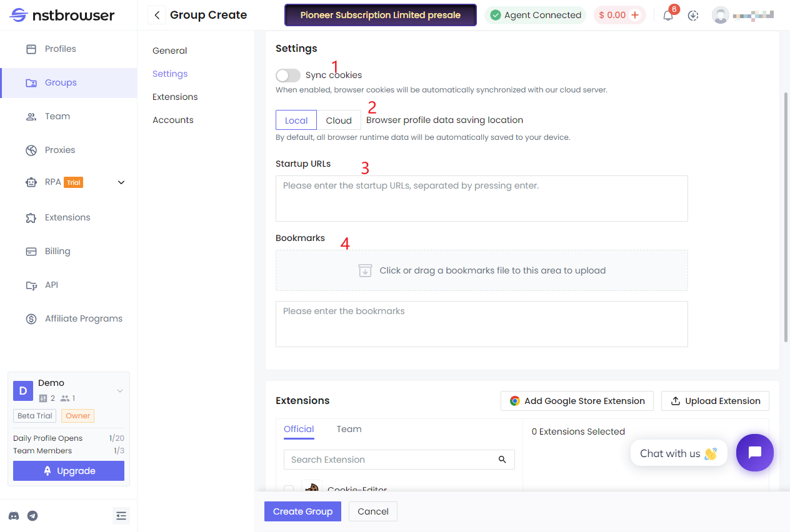This screenshot has width=790, height=532.
Task: Expand the RPA sidebar section
Action: click(121, 182)
